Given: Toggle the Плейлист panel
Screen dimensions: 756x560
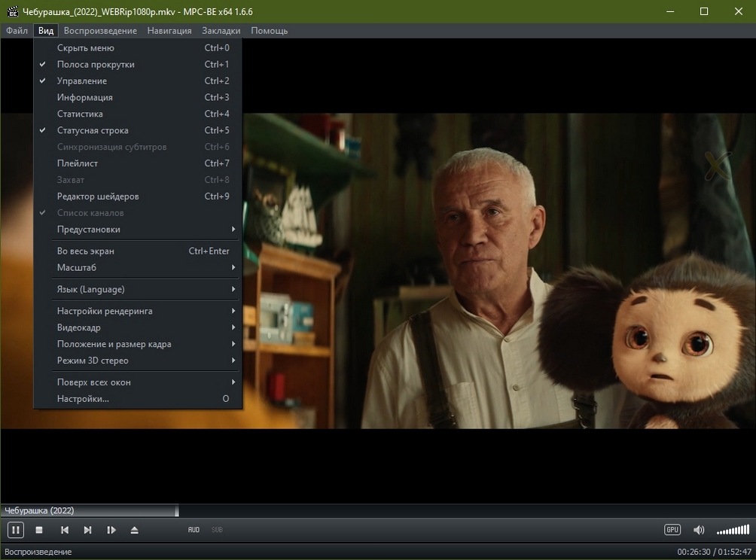Looking at the screenshot, I should (138, 163).
